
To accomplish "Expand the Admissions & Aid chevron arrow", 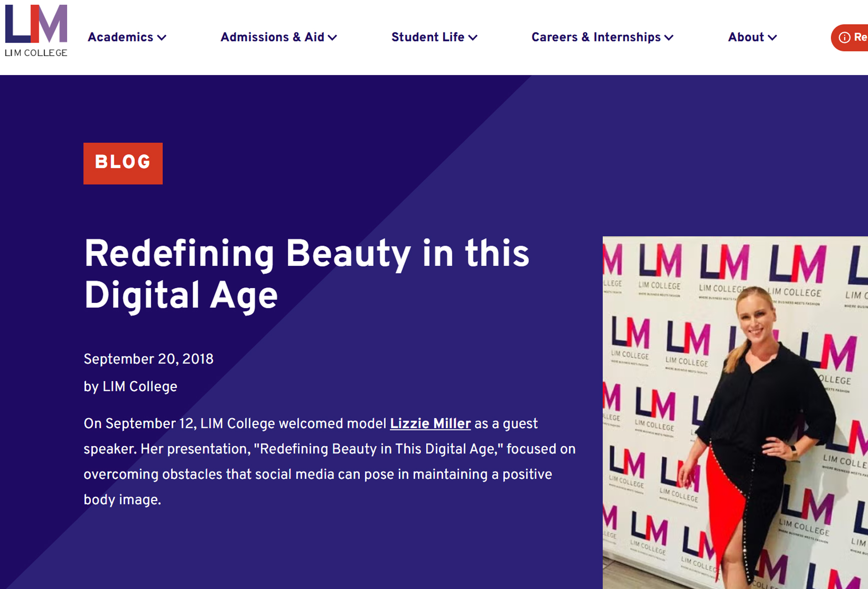I will coord(332,38).
